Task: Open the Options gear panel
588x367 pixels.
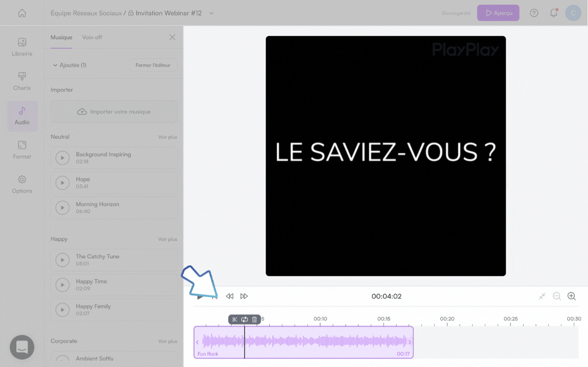Action: (22, 185)
